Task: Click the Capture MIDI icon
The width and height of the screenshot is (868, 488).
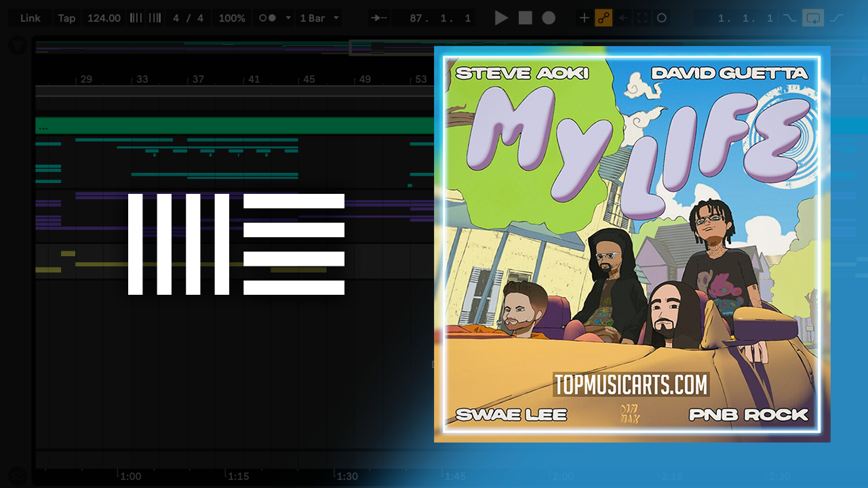Action: coord(642,18)
